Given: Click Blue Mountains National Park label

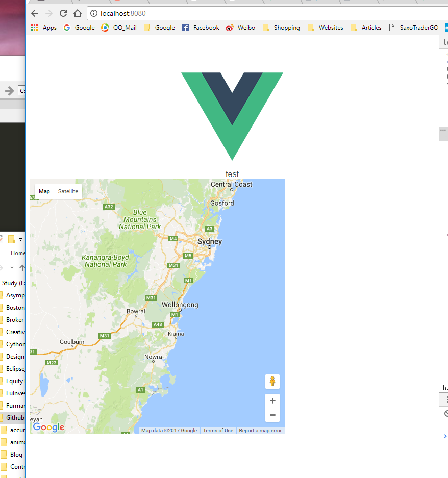Looking at the screenshot, I should pos(140,219).
